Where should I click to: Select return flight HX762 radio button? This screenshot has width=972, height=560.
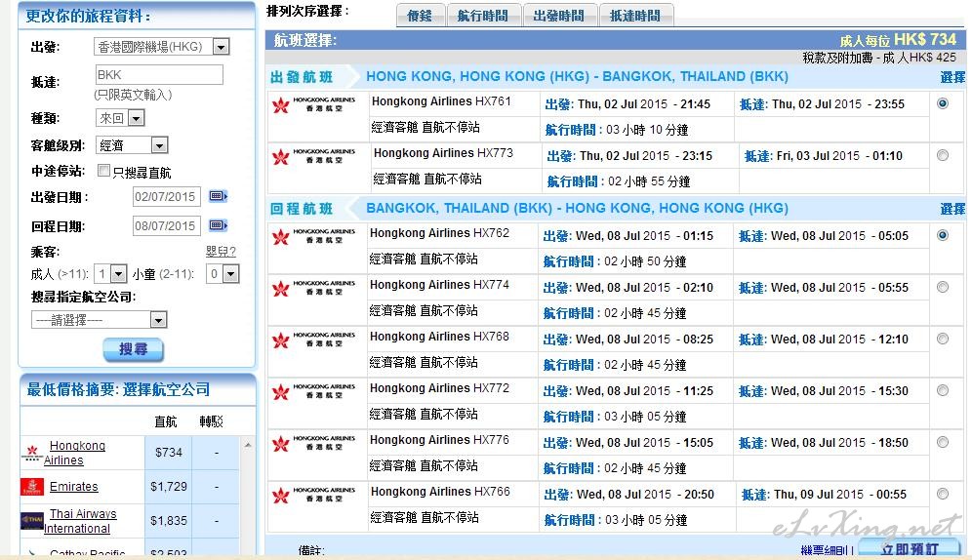(943, 235)
